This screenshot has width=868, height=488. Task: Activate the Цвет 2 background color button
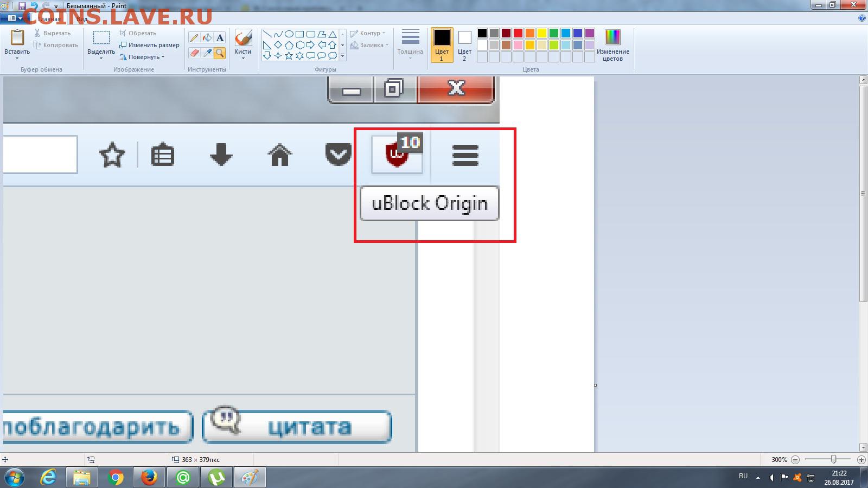pyautogui.click(x=464, y=45)
